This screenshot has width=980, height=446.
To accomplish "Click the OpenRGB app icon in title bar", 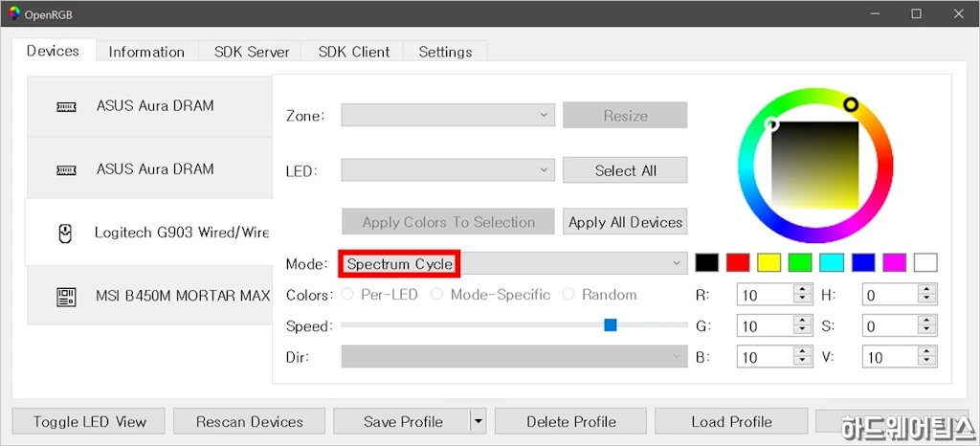I will point(14,13).
